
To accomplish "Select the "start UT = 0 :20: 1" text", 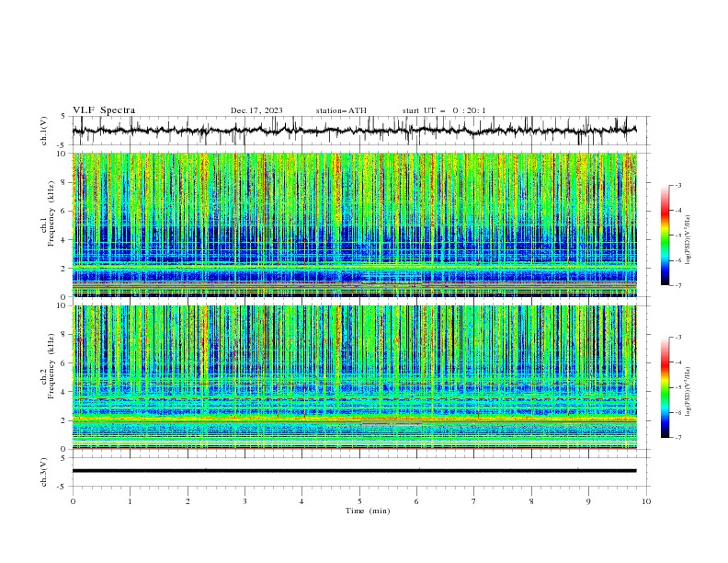I will (x=444, y=110).
